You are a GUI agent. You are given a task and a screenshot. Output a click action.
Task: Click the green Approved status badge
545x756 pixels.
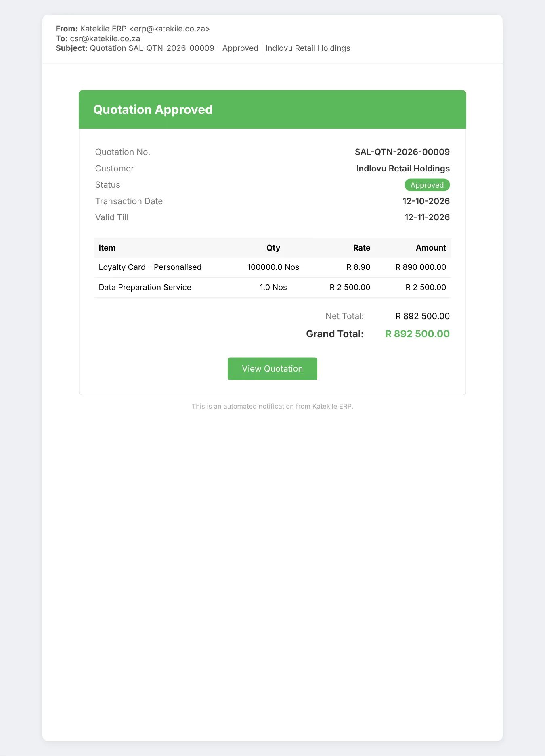point(427,185)
